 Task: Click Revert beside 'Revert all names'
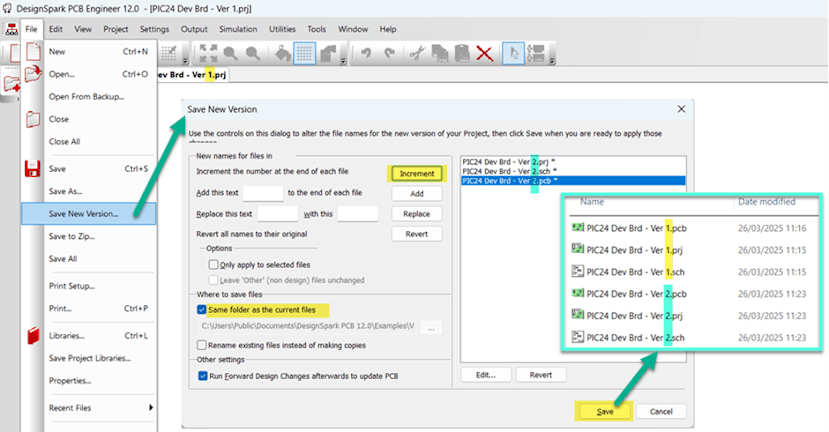(x=417, y=234)
